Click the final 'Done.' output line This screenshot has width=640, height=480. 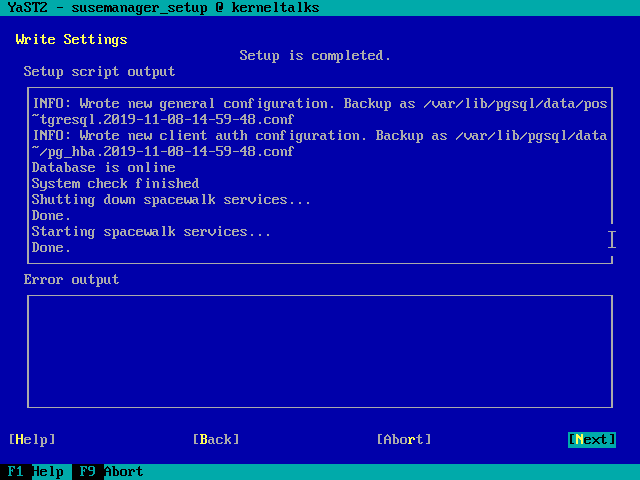51,248
